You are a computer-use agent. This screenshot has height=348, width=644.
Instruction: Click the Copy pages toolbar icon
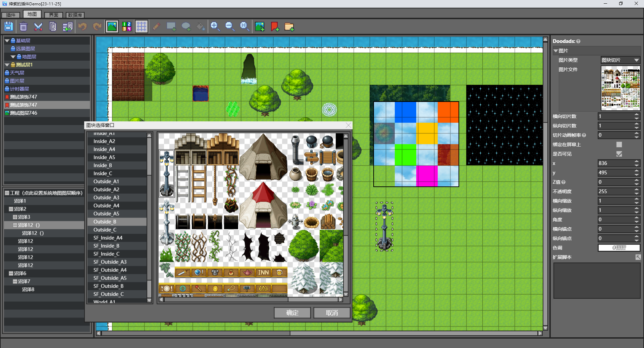click(53, 26)
